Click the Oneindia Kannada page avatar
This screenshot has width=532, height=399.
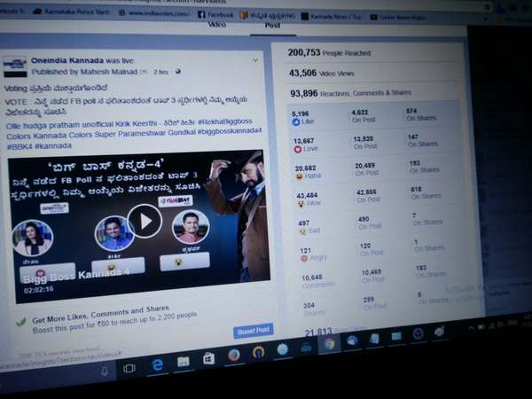coord(15,66)
